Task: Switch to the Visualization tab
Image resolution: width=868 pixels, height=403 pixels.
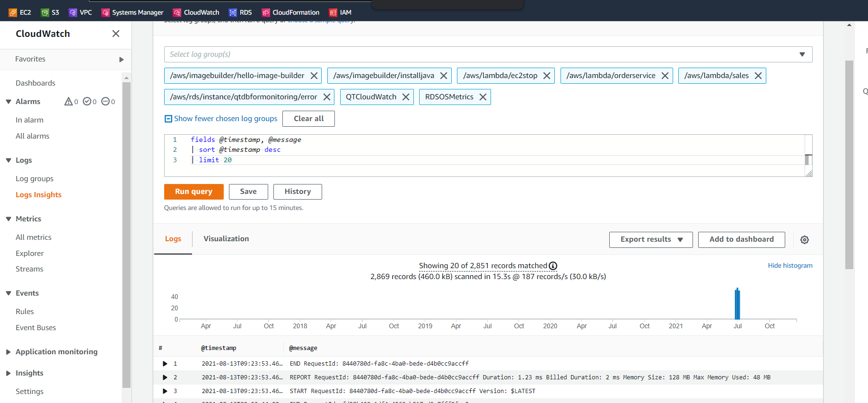Action: [x=226, y=239]
